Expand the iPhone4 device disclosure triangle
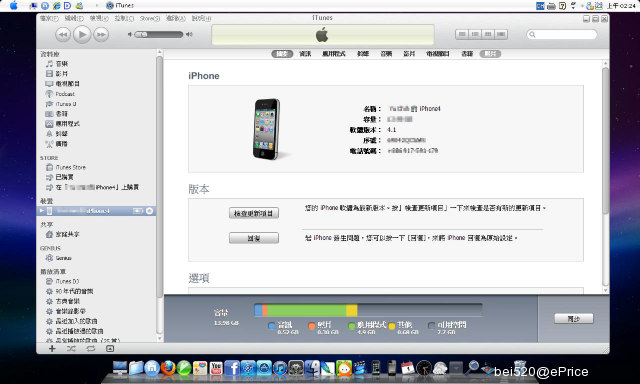This screenshot has height=384, width=640. point(41,211)
